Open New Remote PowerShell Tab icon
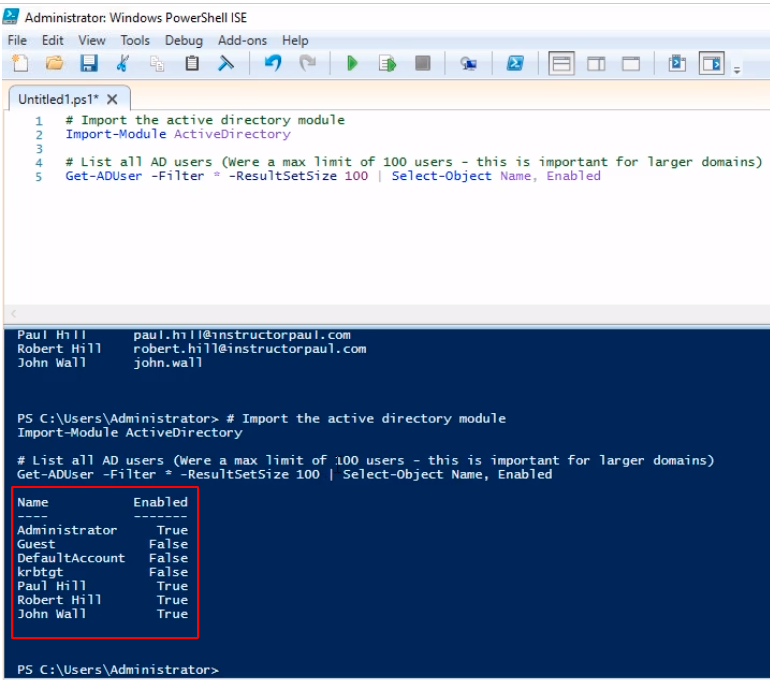Screen dimensions: 770x680 tap(468, 63)
